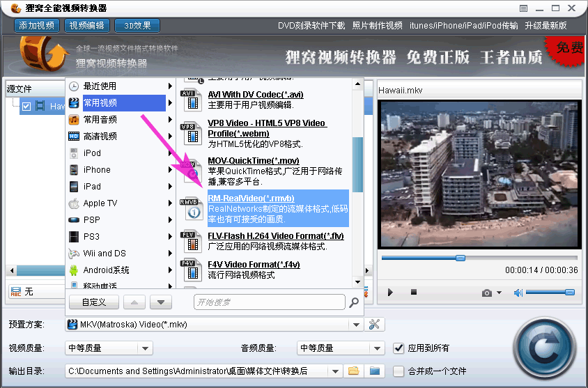Enable 合并成一个文件 checkbox
The width and height of the screenshot is (588, 388).
click(x=399, y=371)
